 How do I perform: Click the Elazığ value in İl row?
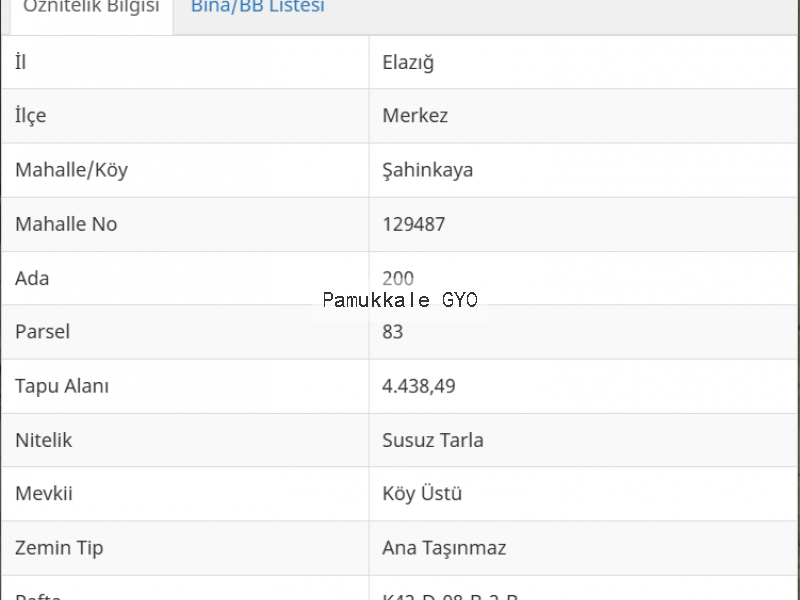[x=408, y=63]
